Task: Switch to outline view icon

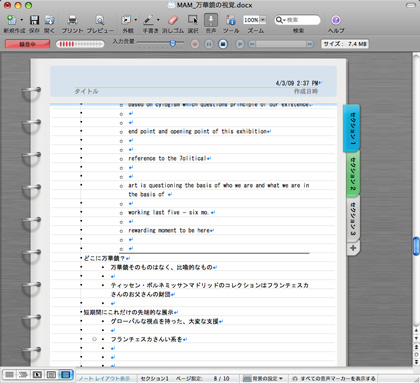Action: click(23, 375)
